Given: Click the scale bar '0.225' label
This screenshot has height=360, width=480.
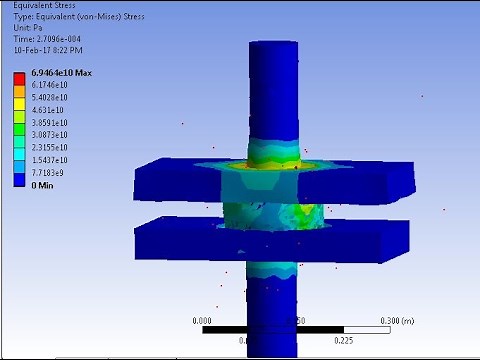Looking at the screenshot, I should coord(344,341).
